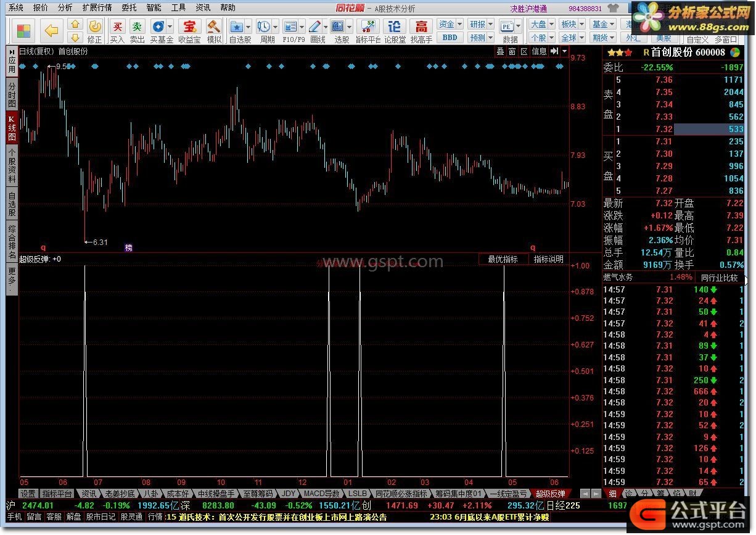756x535 pixels.
Task: Toggle the 窗 window button
Action: point(512,51)
